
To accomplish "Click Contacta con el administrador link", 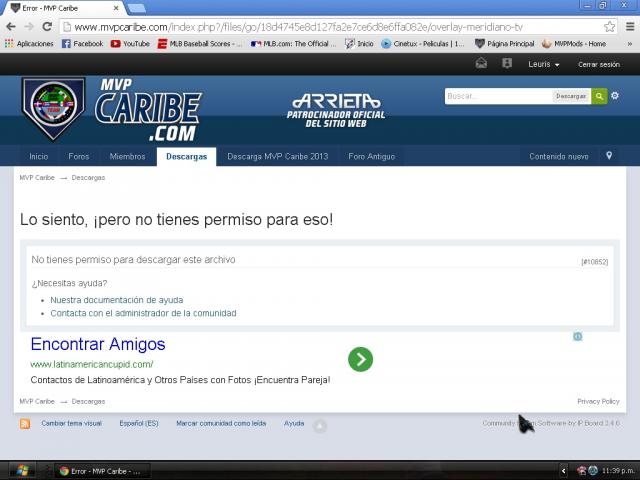I will click(x=143, y=313).
